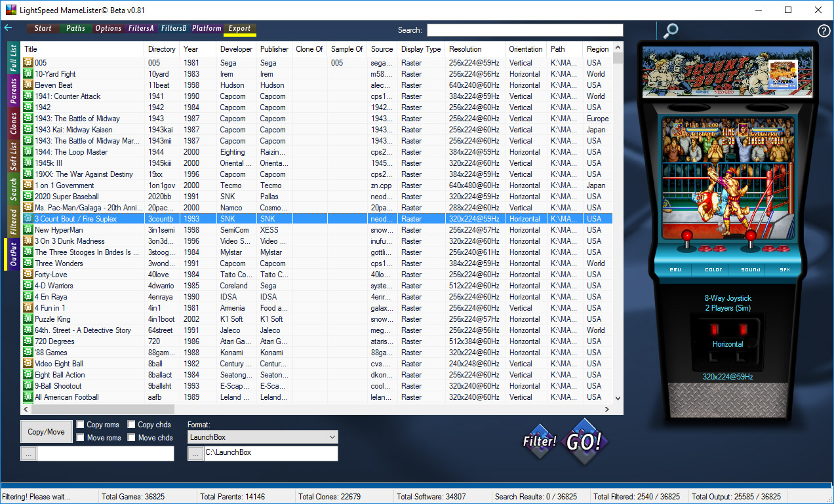This screenshot has height=504, width=834.
Task: Click the Filter! diamond button
Action: point(539,441)
